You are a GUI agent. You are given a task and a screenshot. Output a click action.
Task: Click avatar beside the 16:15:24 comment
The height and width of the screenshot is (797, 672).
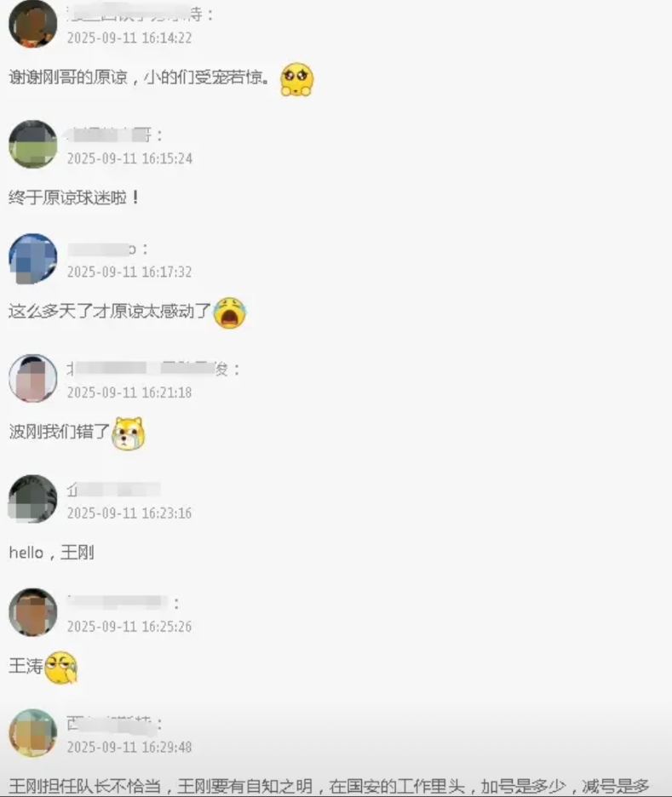(x=33, y=145)
